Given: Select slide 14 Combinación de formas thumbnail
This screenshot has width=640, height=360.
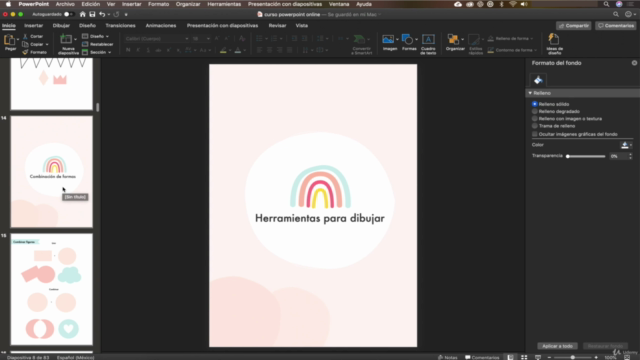Looking at the screenshot, I should [x=51, y=172].
